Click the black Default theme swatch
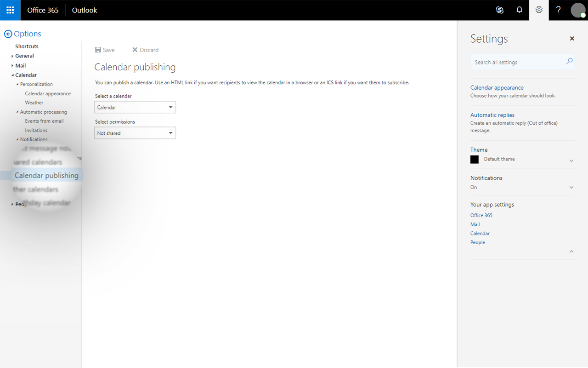The height and width of the screenshot is (368, 588). [475, 159]
